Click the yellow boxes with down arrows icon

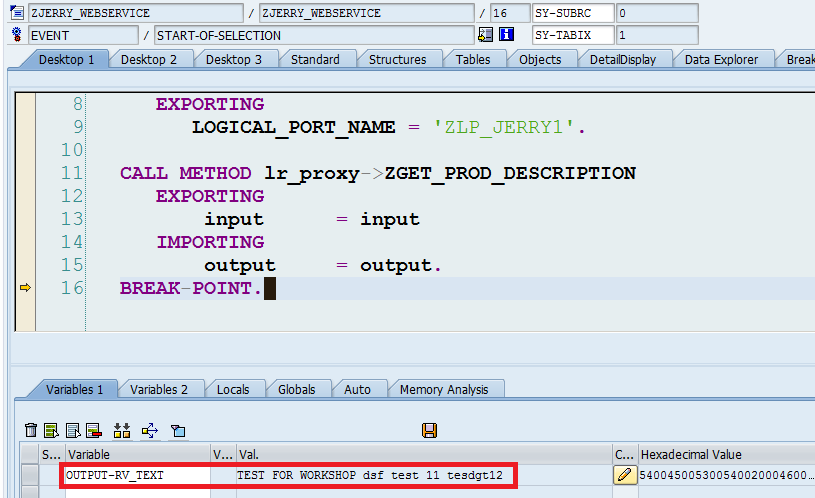[x=122, y=430]
